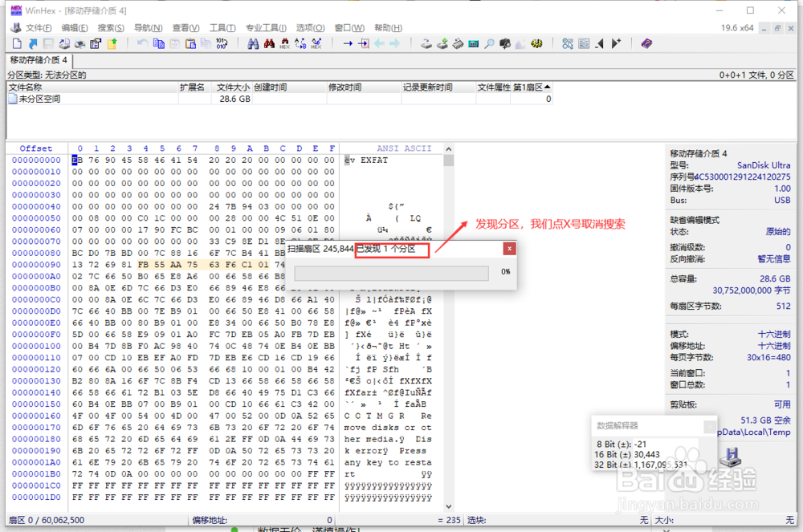The image size is (803, 532).
Task: Open the 编辑(E) menu
Action: [74, 27]
